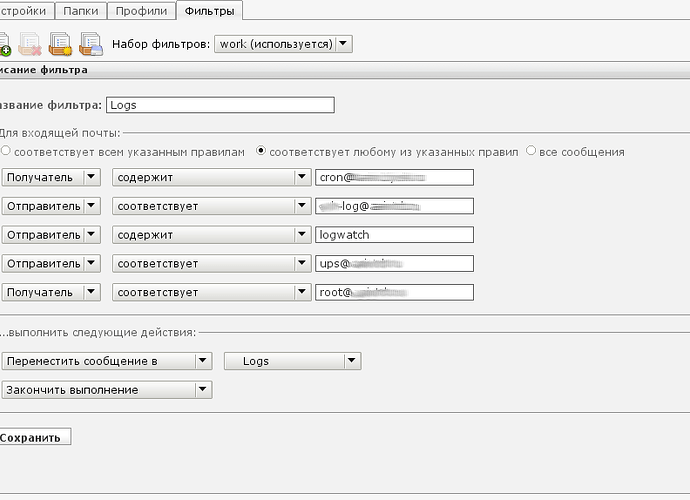
Task: Select 'соответствует любому из указанных правил' radio
Action: tap(261, 151)
